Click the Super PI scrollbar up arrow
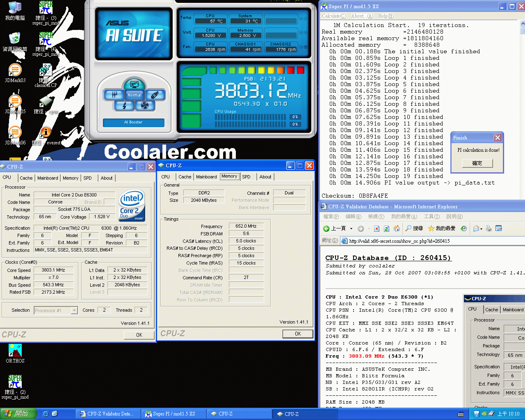 point(523,24)
